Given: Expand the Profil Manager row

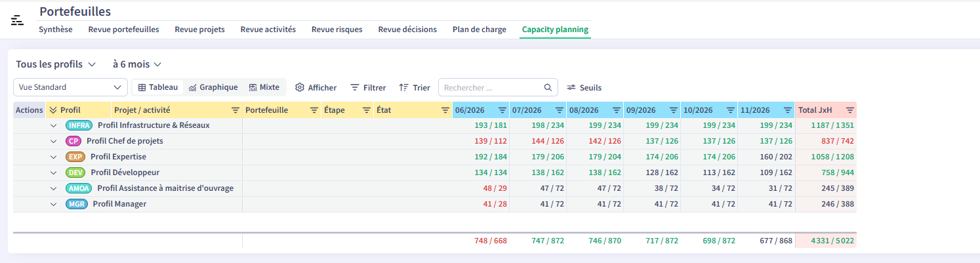Looking at the screenshot, I should (x=53, y=204).
